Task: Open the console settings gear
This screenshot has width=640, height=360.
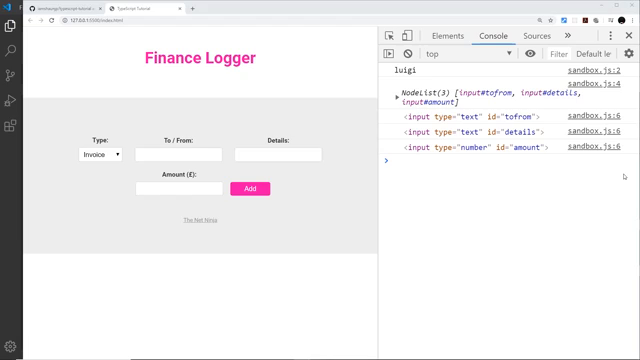Action: pyautogui.click(x=629, y=53)
